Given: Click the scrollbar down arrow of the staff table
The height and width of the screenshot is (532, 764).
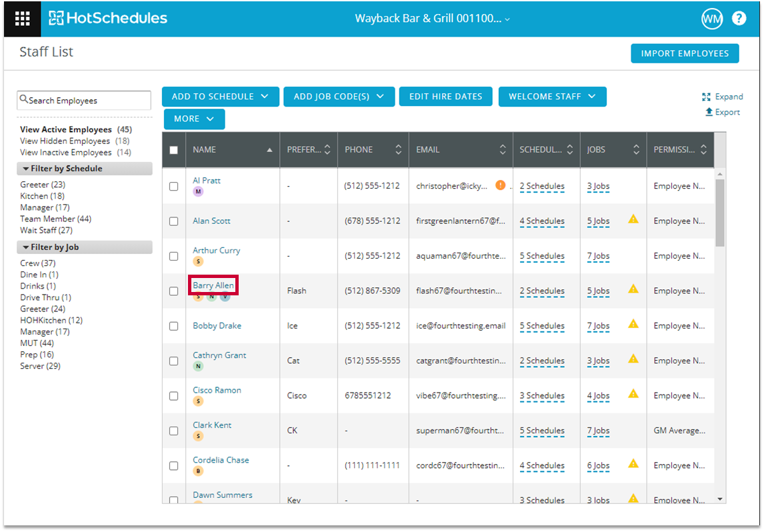Looking at the screenshot, I should tap(720, 499).
